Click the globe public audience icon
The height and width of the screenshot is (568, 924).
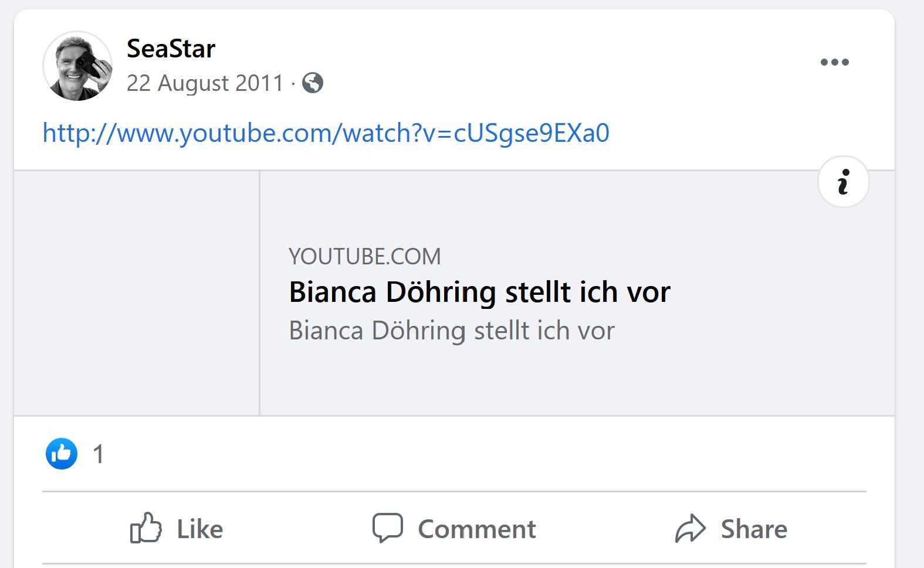coord(313,83)
